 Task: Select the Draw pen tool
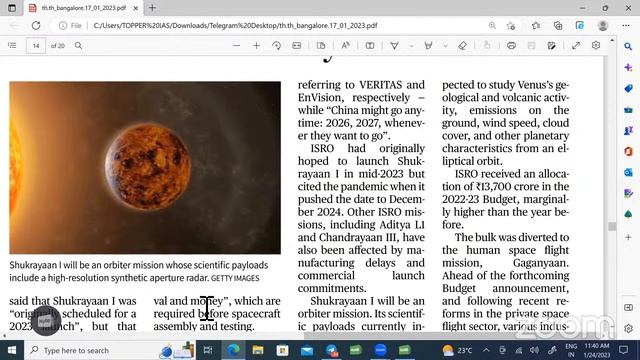(x=394, y=45)
